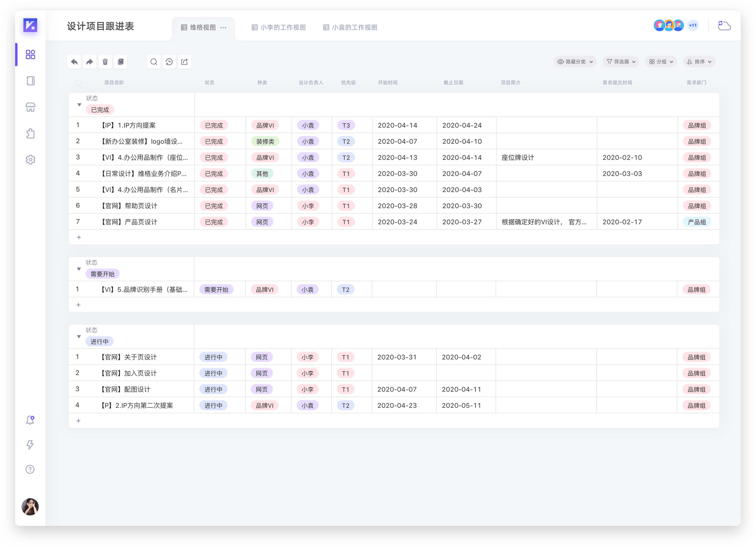Open the 排序 sort dropdown
This screenshot has width=756, height=546.
pos(699,62)
